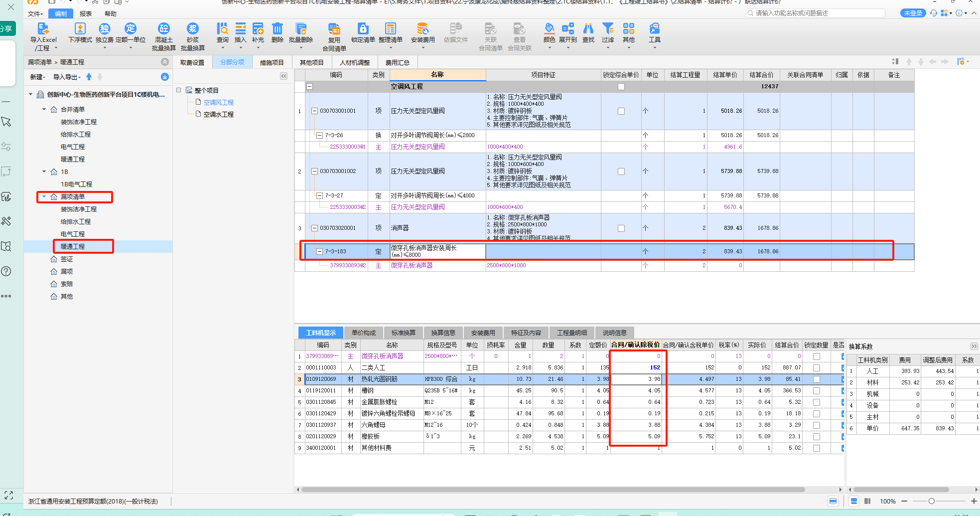Click the zoom-in plus button
Image resolution: width=980 pixels, height=516 pixels.
click(x=974, y=501)
